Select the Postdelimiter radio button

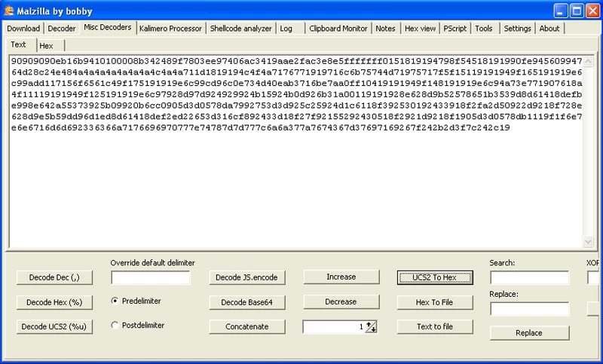[115, 326]
